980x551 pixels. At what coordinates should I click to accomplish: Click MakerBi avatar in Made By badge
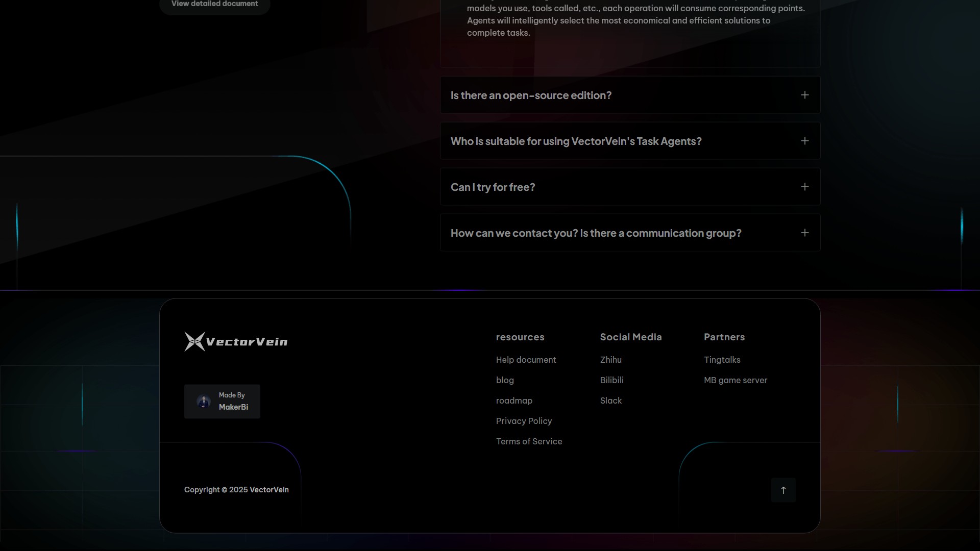(x=203, y=402)
